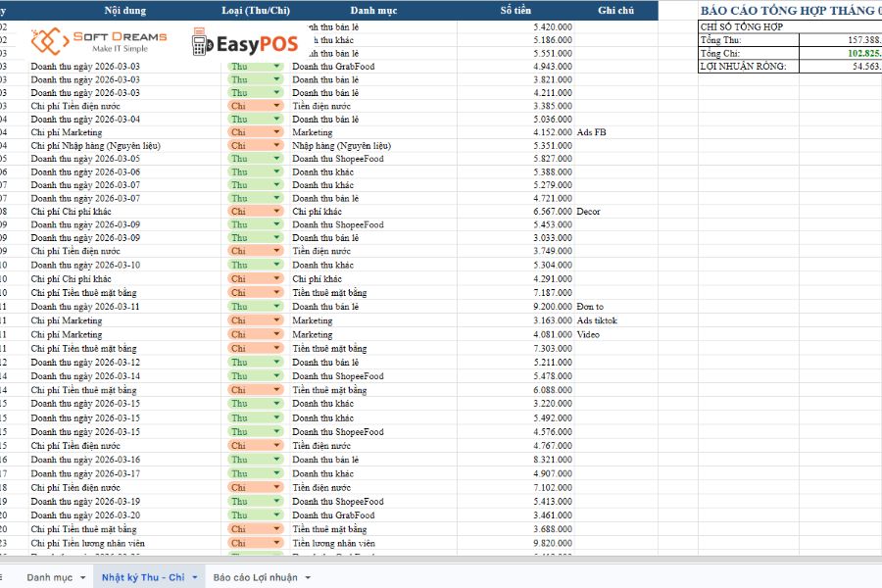Viewport: 882px width, 588px height.
Task: Select the Doanh thu ShopeeFood cell beside 5.827.000
Action: click(x=373, y=159)
